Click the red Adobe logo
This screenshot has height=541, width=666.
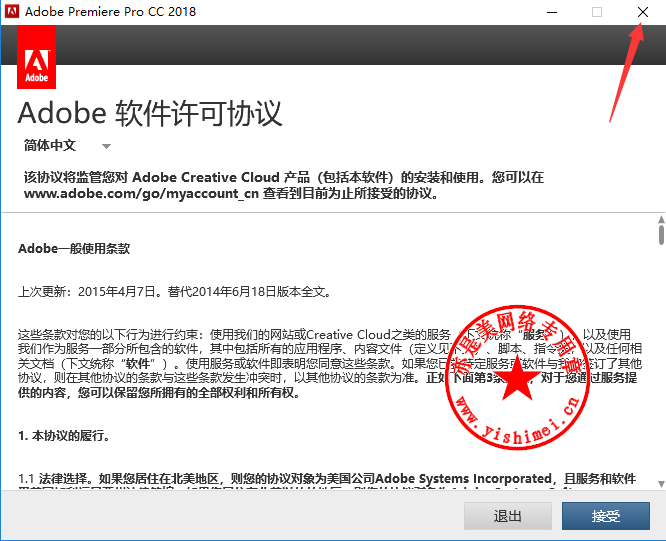click(x=37, y=57)
